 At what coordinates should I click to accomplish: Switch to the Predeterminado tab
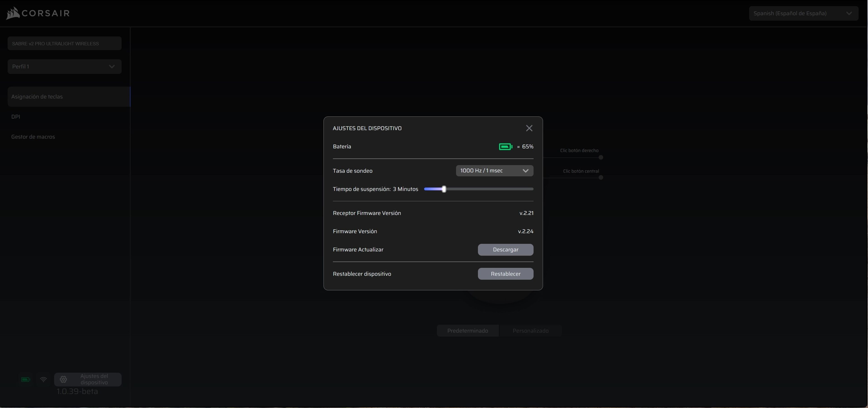click(x=467, y=331)
